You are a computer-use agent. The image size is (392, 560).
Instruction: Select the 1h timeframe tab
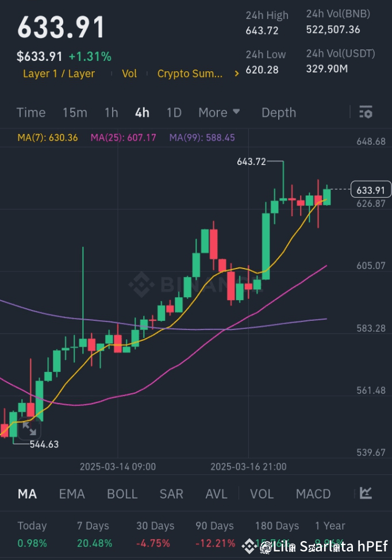pyautogui.click(x=111, y=113)
